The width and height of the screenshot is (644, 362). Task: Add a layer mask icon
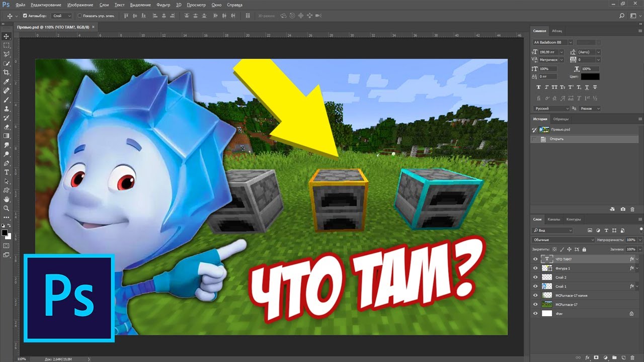coord(596,357)
